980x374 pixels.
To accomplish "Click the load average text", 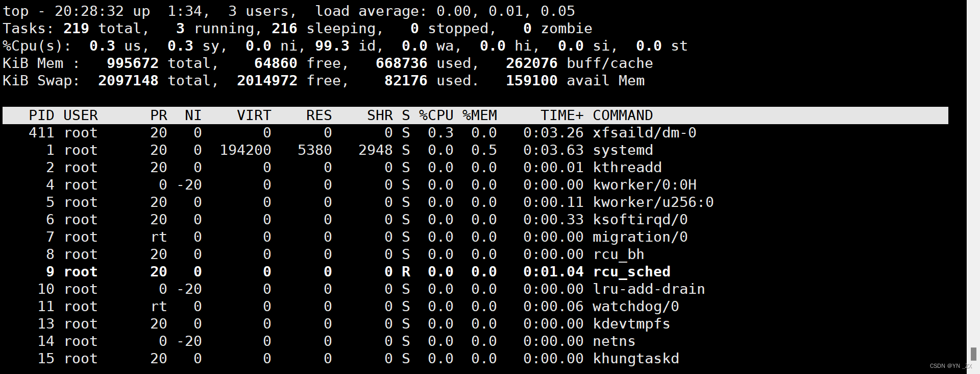I will (445, 11).
